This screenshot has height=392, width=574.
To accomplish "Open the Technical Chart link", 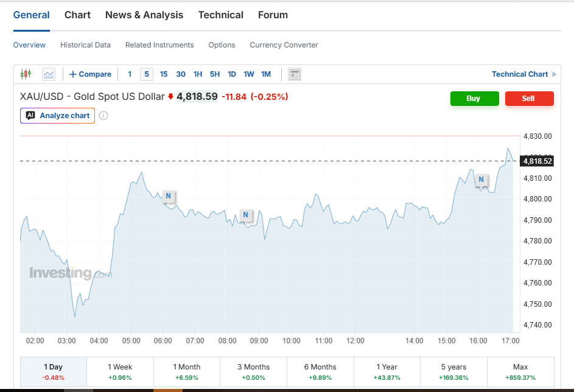I will click(523, 74).
